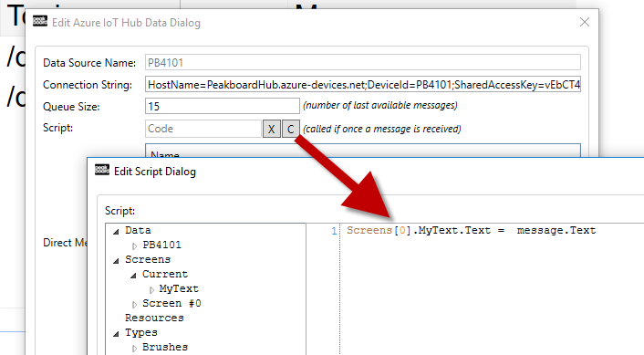644x355 pixels.
Task: Click the 'called if once a message is received' hint
Action: pos(382,129)
